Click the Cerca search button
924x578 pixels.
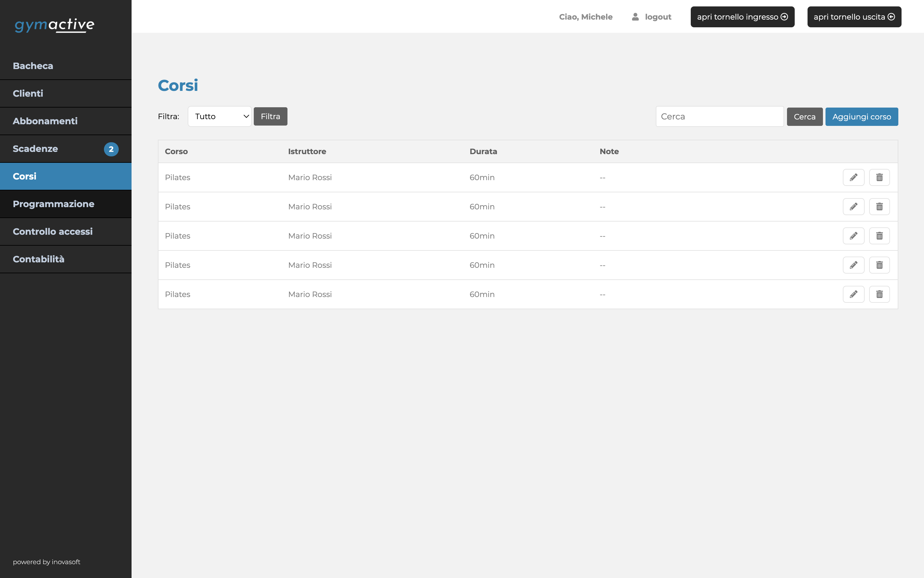point(805,117)
